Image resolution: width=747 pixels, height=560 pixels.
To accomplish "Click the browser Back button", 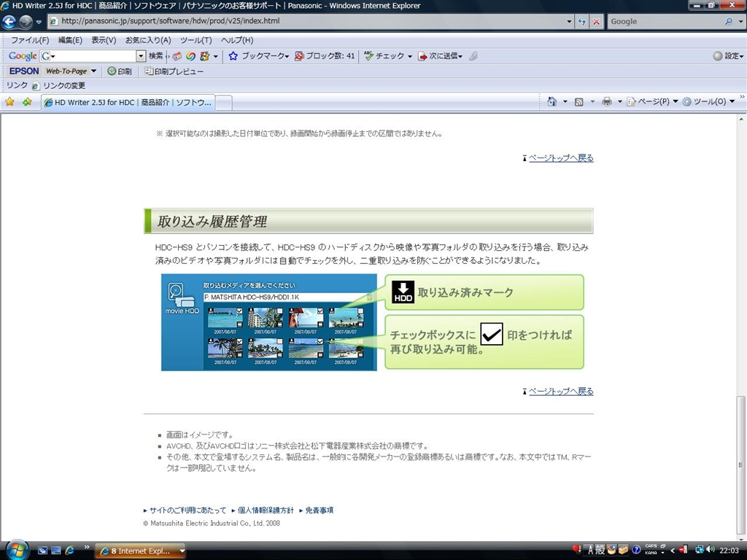I will [9, 21].
